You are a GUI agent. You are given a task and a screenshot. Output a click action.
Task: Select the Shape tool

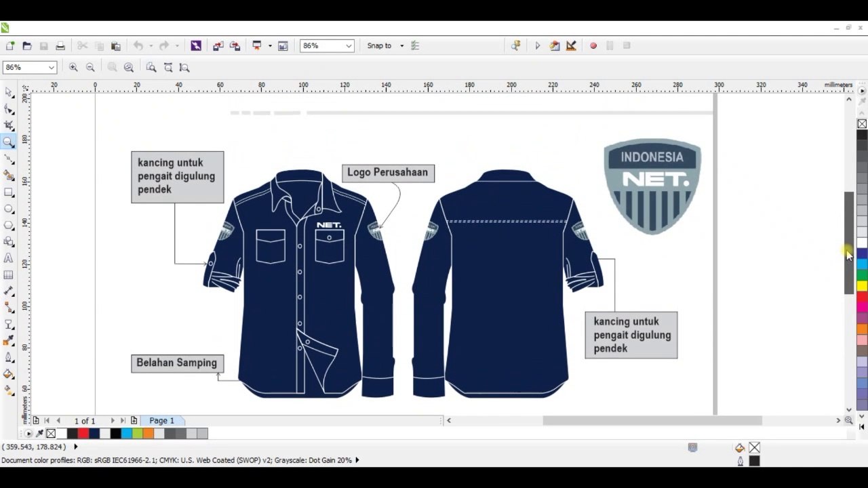(9, 108)
